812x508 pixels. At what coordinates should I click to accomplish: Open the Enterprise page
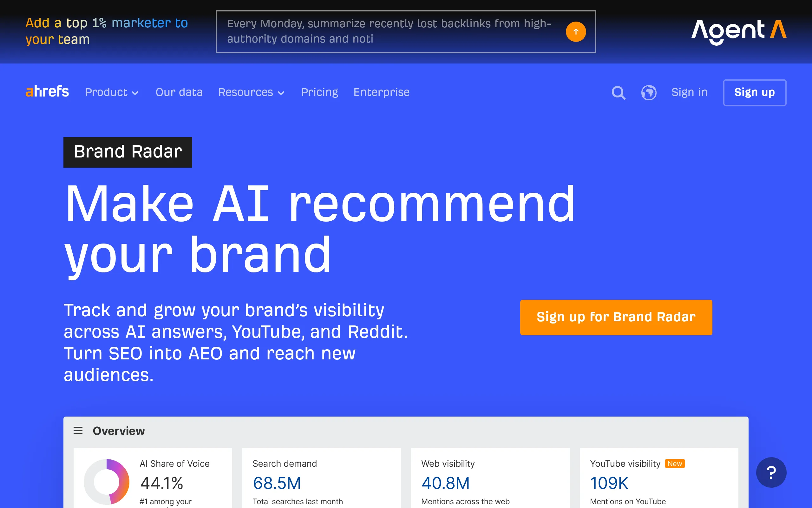381,92
